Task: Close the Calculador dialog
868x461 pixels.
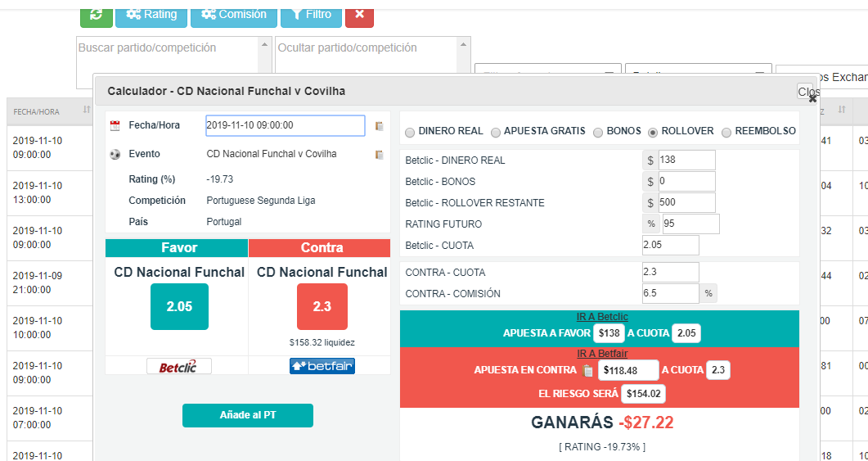Action: pyautogui.click(x=807, y=92)
